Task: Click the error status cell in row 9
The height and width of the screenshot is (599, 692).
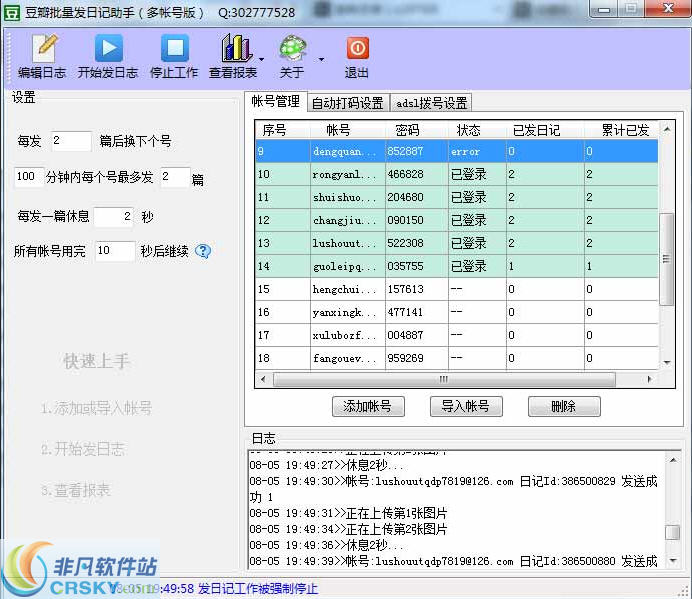Action: tap(477, 151)
